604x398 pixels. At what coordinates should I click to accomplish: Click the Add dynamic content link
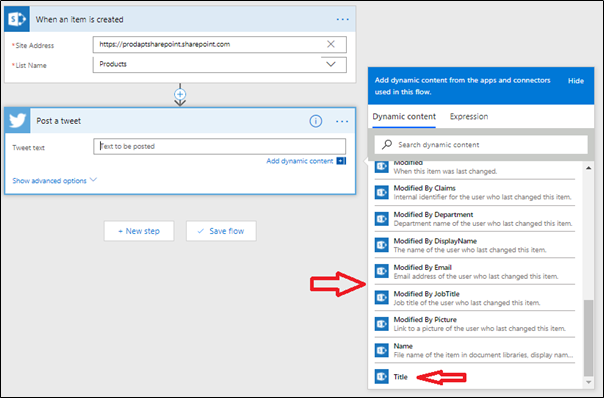pyautogui.click(x=300, y=161)
